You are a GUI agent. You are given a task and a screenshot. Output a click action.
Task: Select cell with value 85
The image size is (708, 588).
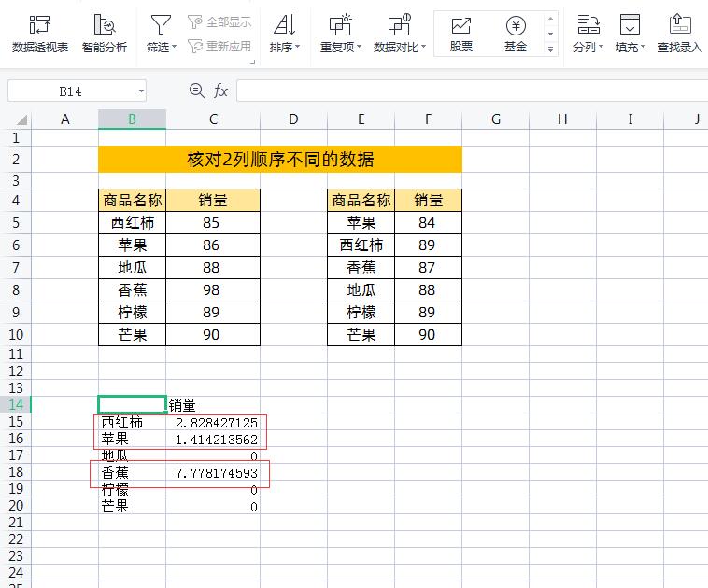(213, 222)
